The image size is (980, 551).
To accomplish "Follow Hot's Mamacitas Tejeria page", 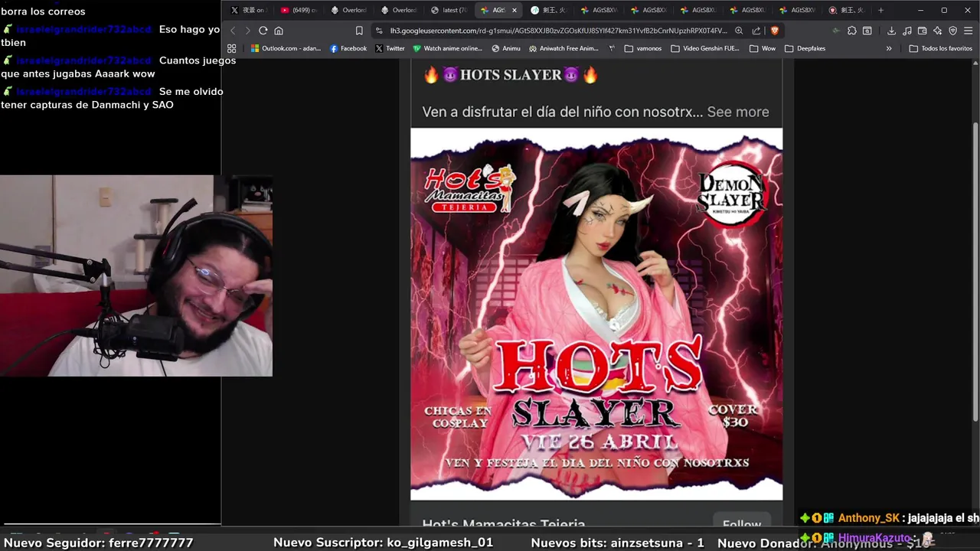I will 742,523.
